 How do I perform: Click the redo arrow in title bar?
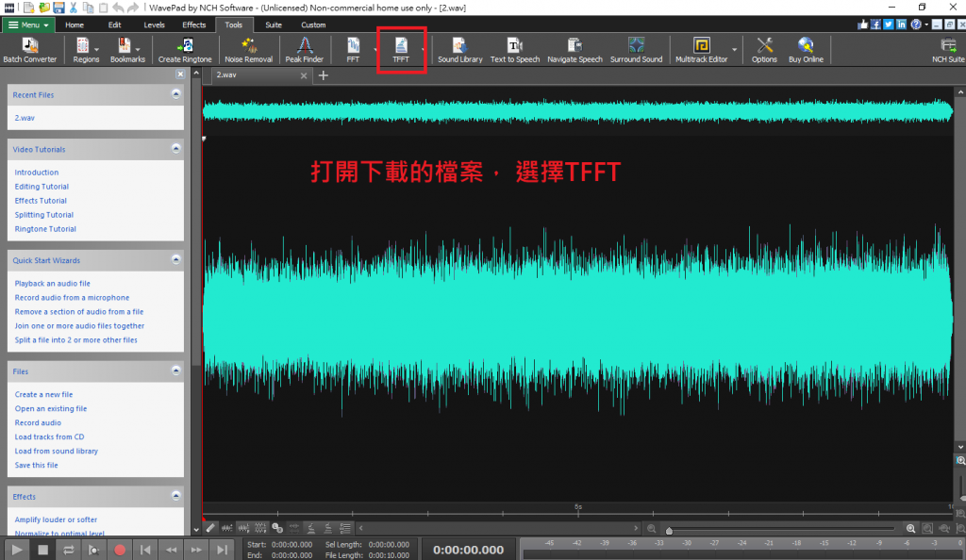[x=132, y=8]
